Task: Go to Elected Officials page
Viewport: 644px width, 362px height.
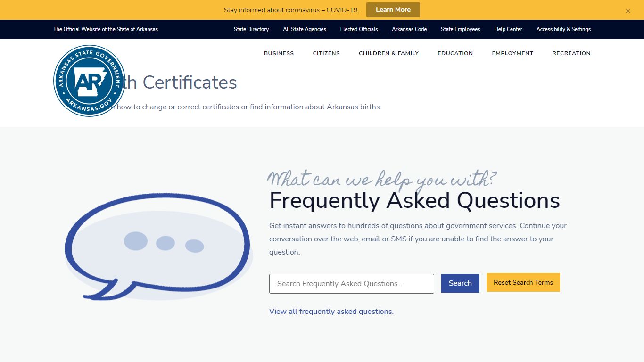Action: click(x=359, y=29)
